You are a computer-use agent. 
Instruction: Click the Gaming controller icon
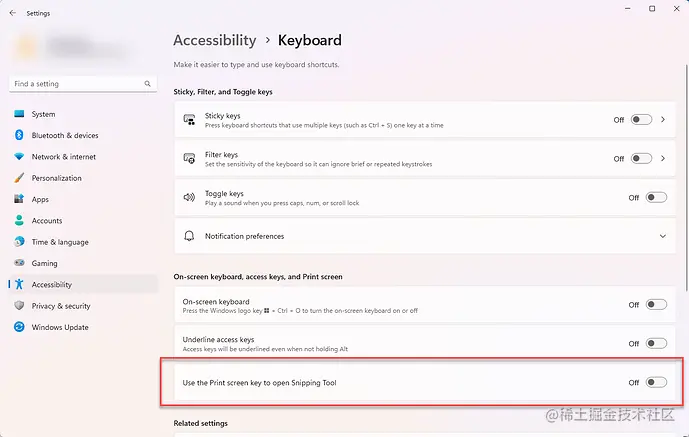(x=19, y=263)
